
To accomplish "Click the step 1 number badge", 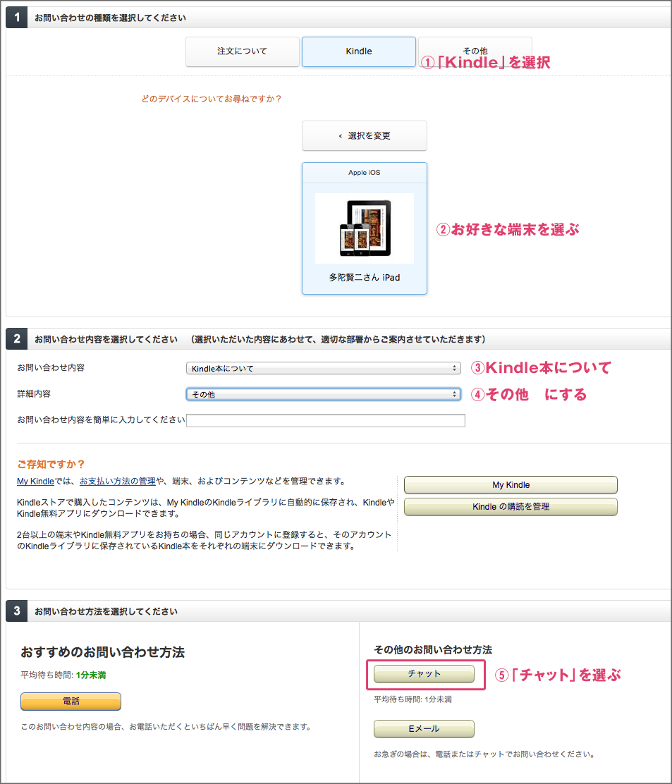I will click(x=16, y=18).
